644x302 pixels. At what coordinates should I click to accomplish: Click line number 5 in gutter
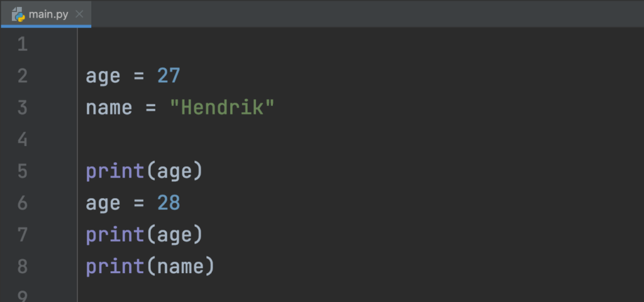point(23,171)
